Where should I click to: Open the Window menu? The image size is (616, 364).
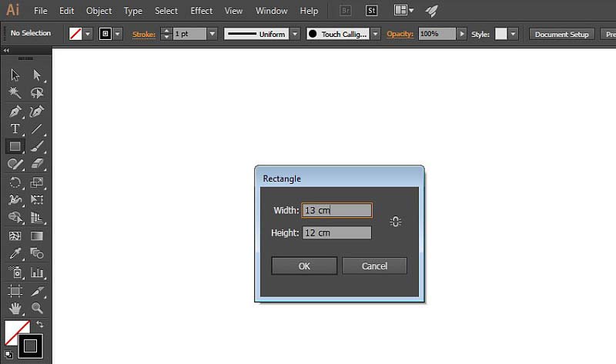point(272,11)
